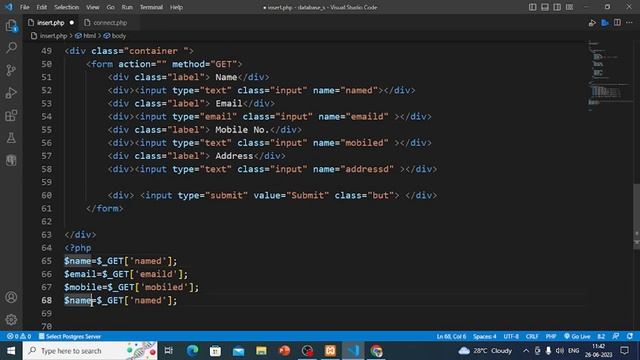Click the blue open preview icon
Viewport: 640px width, 360px height.
click(x=605, y=23)
